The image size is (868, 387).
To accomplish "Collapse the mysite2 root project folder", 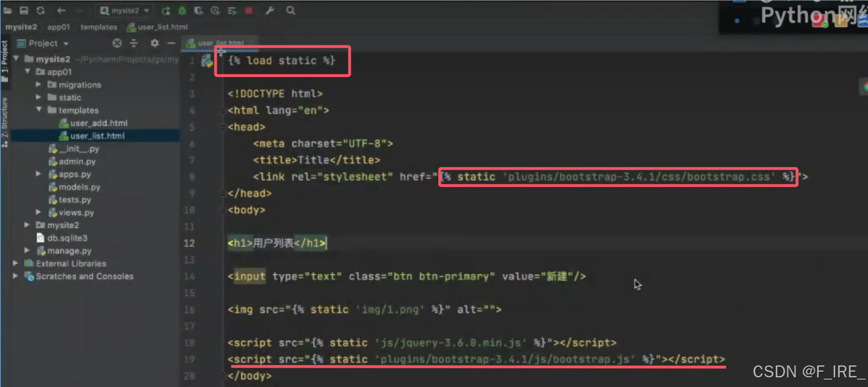I will point(16,59).
